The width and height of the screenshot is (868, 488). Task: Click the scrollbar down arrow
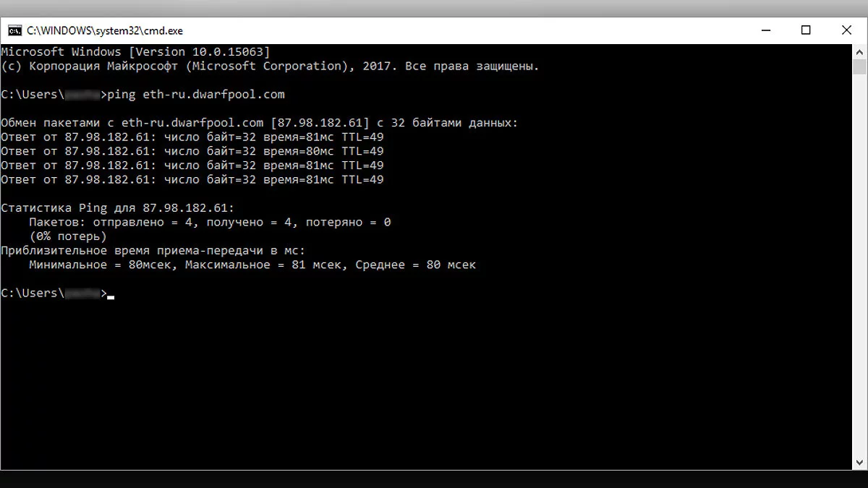(859, 462)
